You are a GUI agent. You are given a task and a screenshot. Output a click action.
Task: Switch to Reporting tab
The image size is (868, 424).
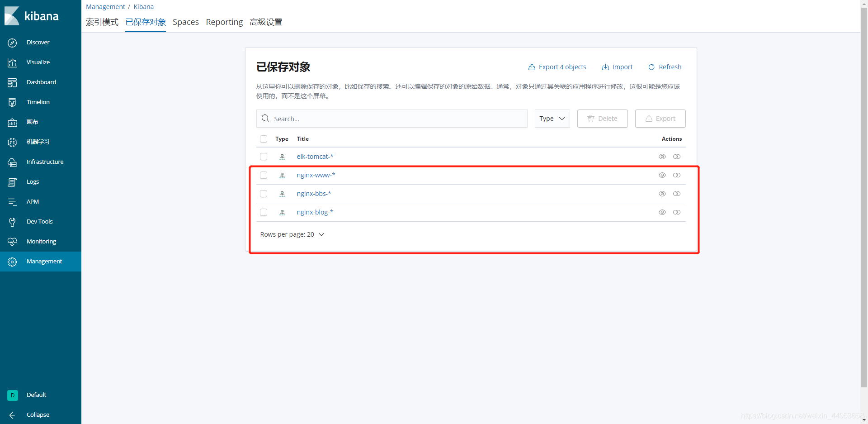pyautogui.click(x=224, y=22)
